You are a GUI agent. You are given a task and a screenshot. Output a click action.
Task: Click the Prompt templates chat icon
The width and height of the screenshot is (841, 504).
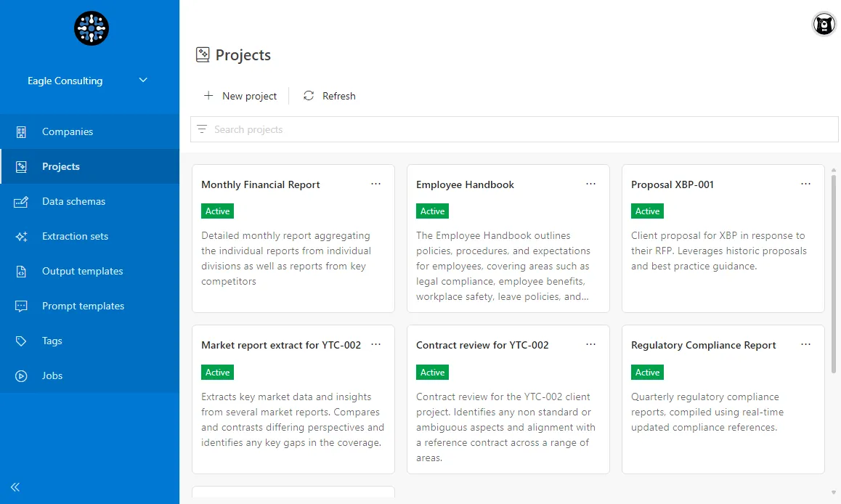pyautogui.click(x=21, y=306)
